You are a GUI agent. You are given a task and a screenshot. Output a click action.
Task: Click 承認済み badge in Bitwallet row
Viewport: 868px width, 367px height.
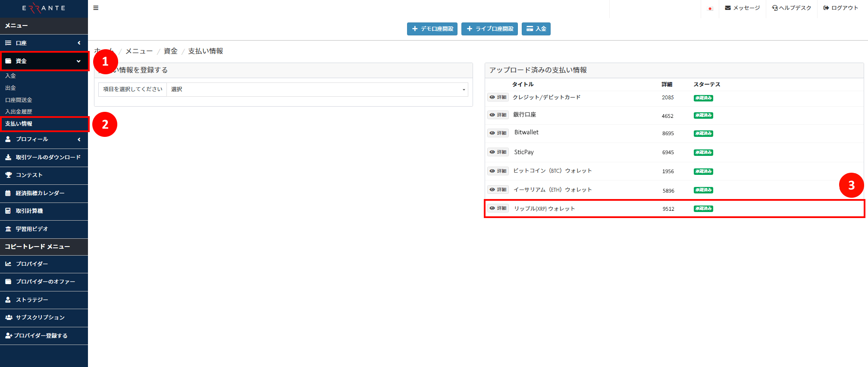[703, 133]
